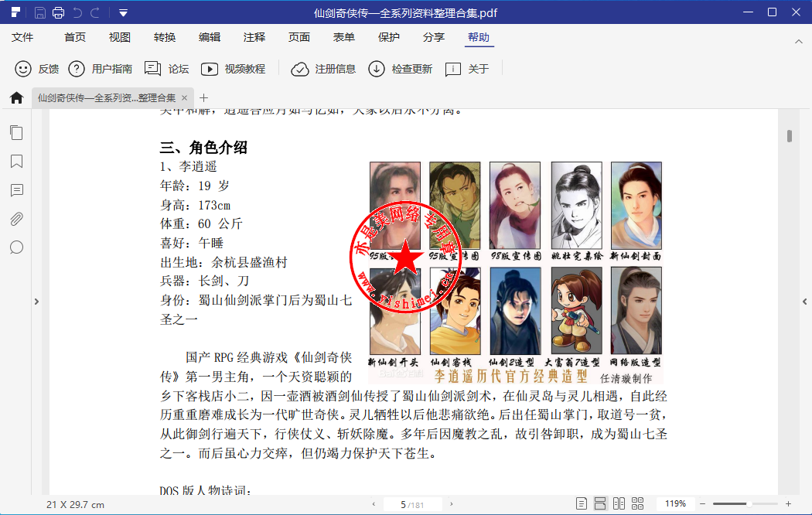Open the 关于 about dialog

pos(466,69)
